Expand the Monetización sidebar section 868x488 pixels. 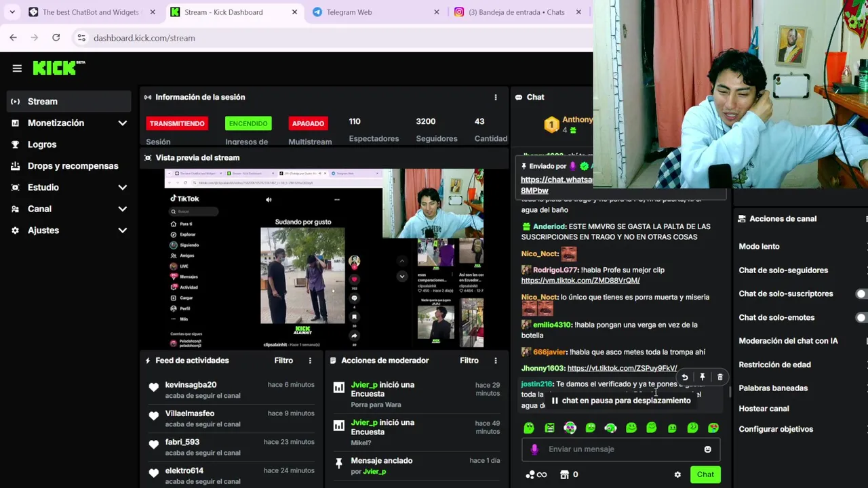coord(123,123)
